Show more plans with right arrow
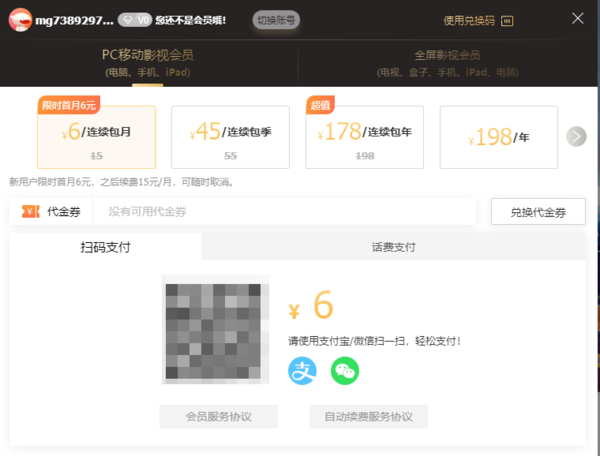 pos(576,136)
